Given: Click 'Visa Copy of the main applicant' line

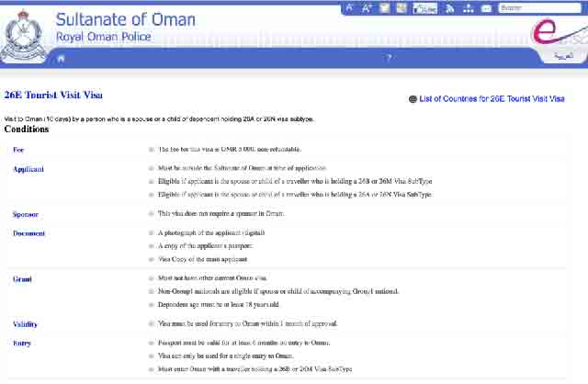Looking at the screenshot, I should (x=202, y=259).
